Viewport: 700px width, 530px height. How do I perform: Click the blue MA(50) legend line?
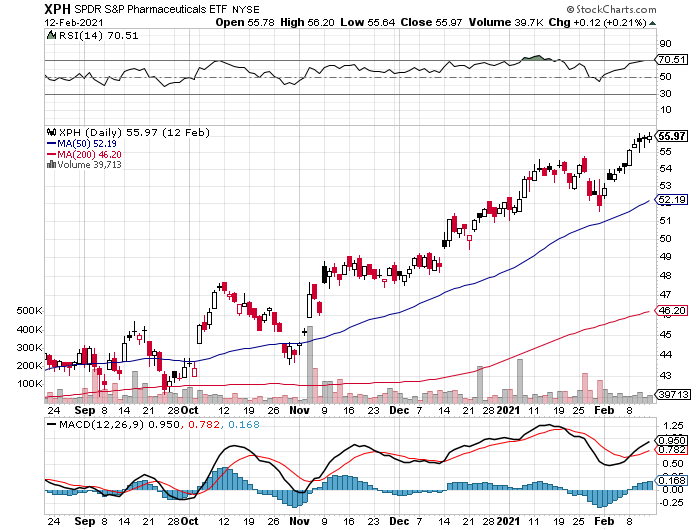(x=51, y=144)
